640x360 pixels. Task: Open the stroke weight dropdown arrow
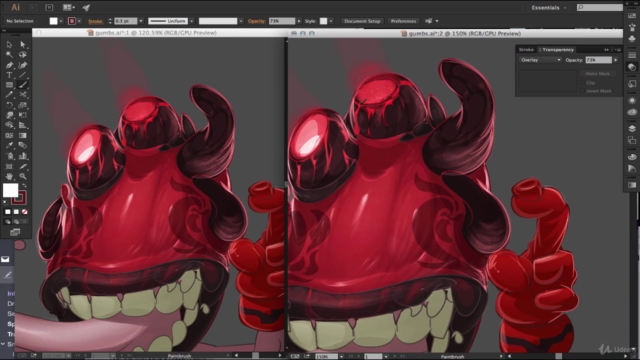click(x=141, y=21)
